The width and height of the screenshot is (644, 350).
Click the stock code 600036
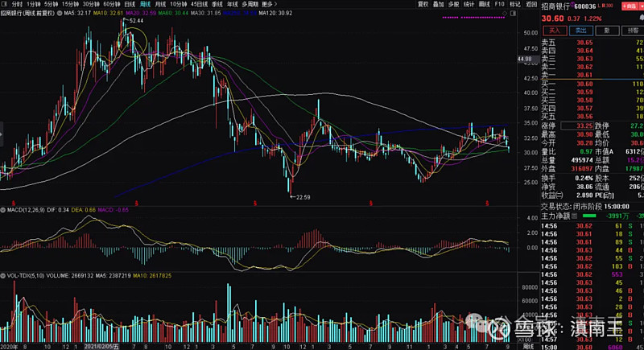coord(585,6)
